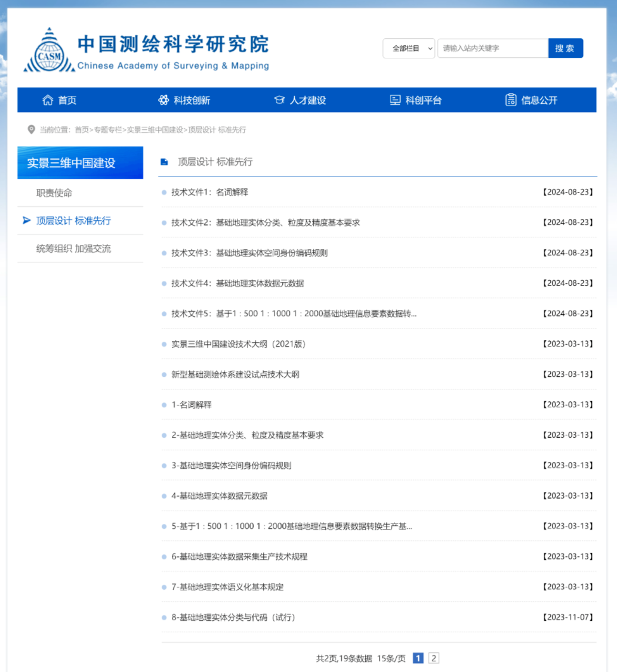The image size is (617, 672).
Task: Open 实景三维中国建设技术大纲（2021版）
Action: 239,344
